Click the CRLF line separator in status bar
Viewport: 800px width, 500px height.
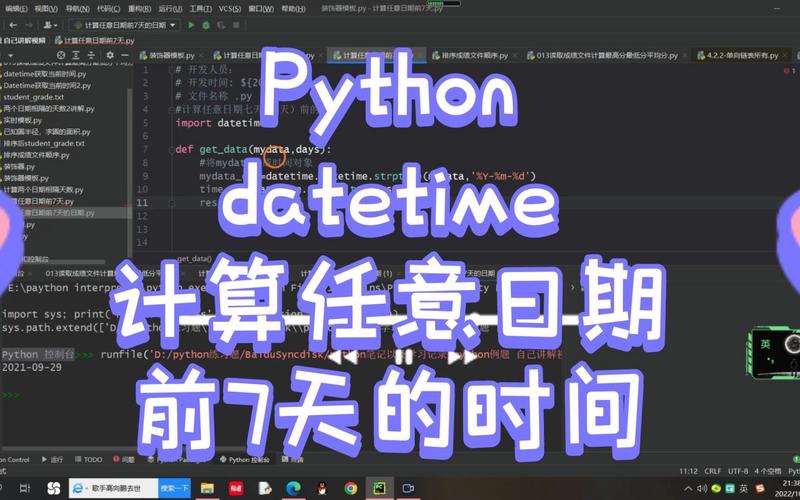[x=713, y=471]
